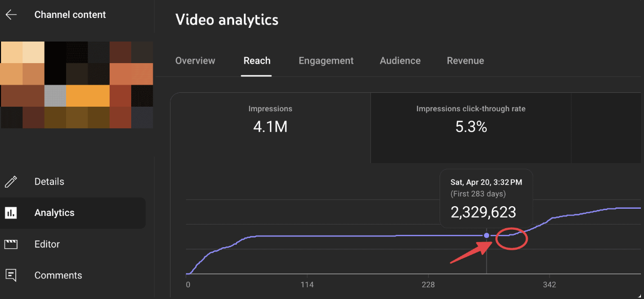Open the Editor clapperboard icon

11,244
